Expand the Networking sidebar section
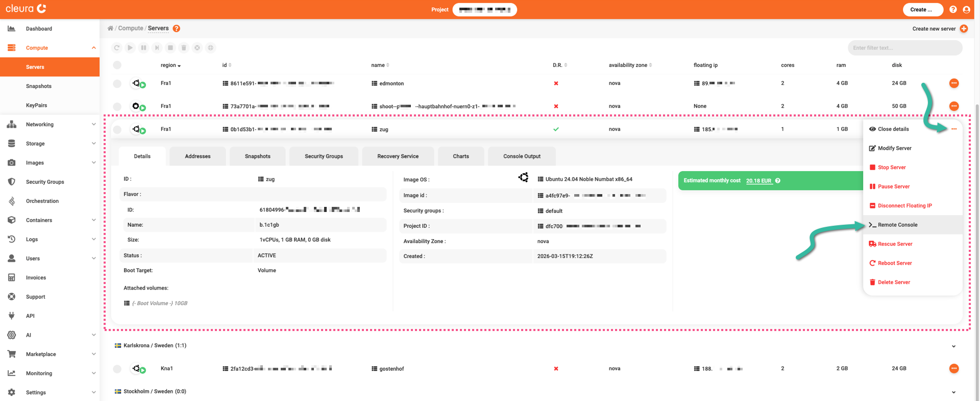980x401 pixels. 93,125
